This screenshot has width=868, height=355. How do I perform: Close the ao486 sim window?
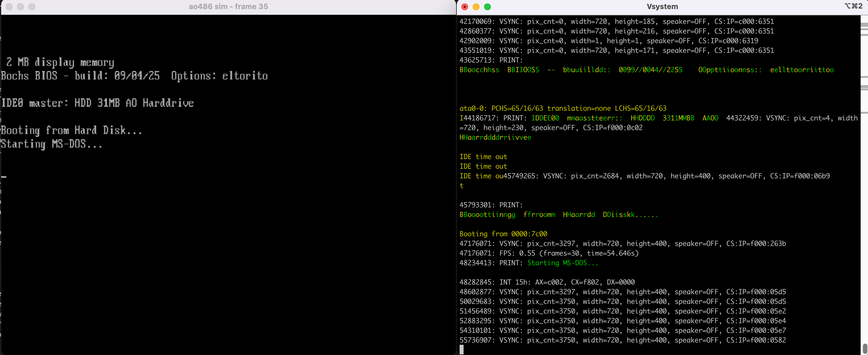[9, 7]
